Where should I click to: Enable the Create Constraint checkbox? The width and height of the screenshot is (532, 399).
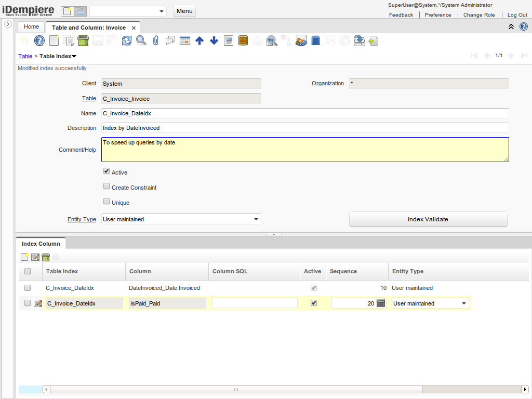click(x=107, y=186)
